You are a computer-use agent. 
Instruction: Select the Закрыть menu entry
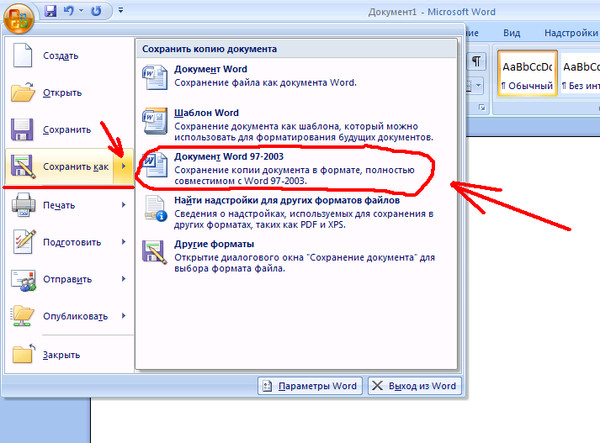pyautogui.click(x=69, y=355)
